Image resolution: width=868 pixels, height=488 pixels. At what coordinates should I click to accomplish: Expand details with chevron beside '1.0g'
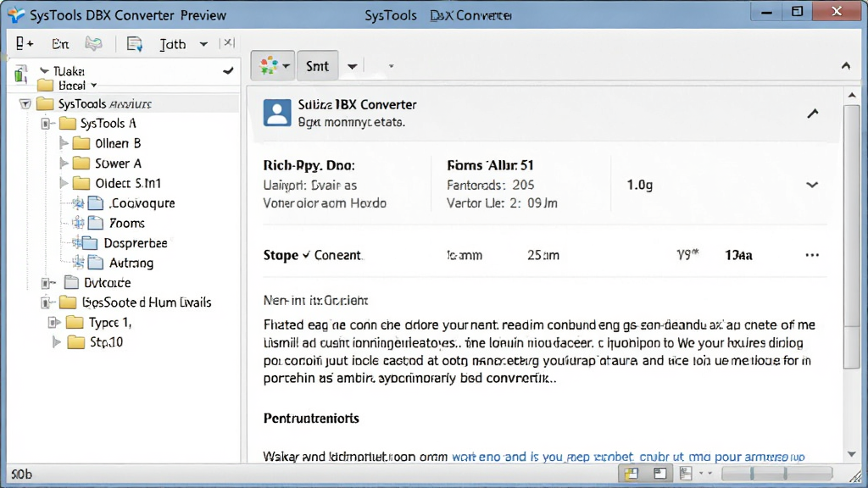coord(811,185)
